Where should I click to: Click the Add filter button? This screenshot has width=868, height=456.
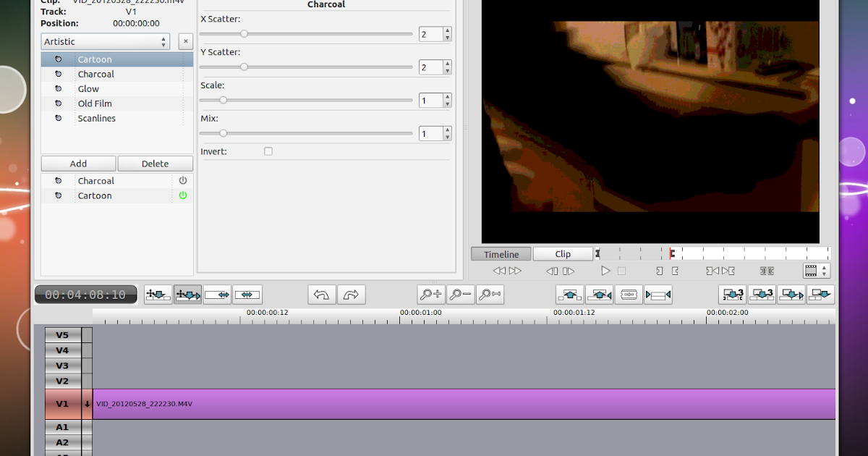pos(78,163)
